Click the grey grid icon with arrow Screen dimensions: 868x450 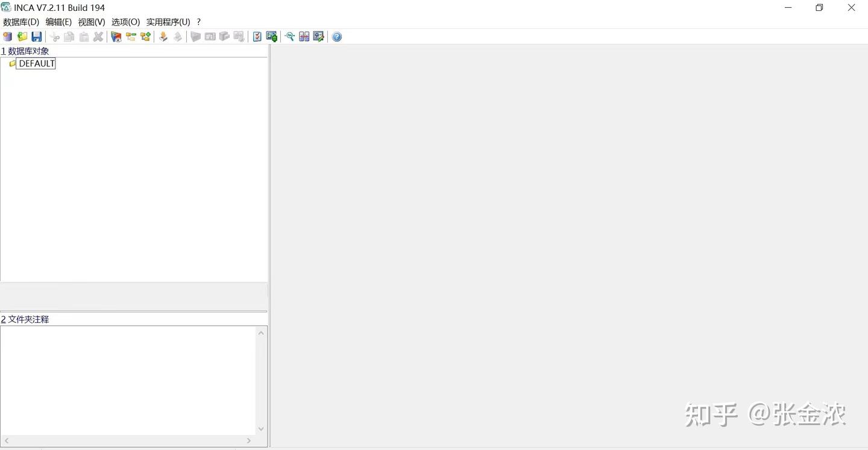pos(239,37)
